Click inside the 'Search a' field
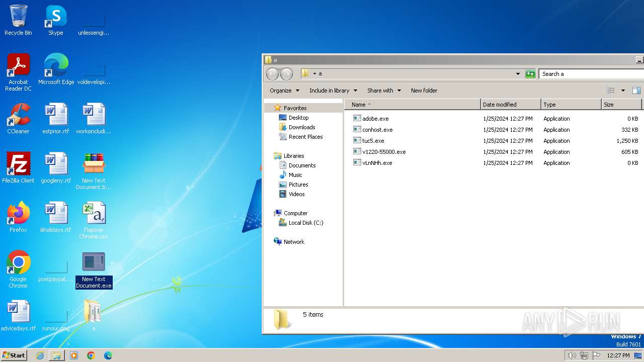This screenshot has width=644, height=362. [591, 74]
